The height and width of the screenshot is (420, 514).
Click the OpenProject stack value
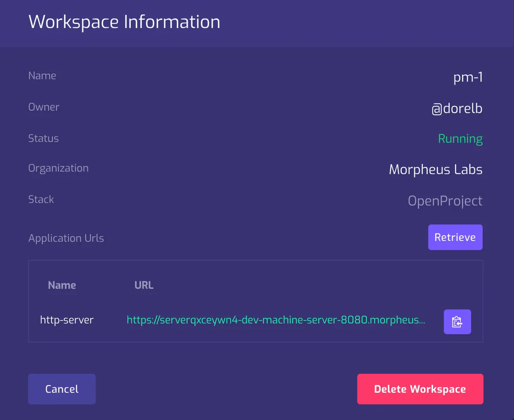tap(445, 201)
